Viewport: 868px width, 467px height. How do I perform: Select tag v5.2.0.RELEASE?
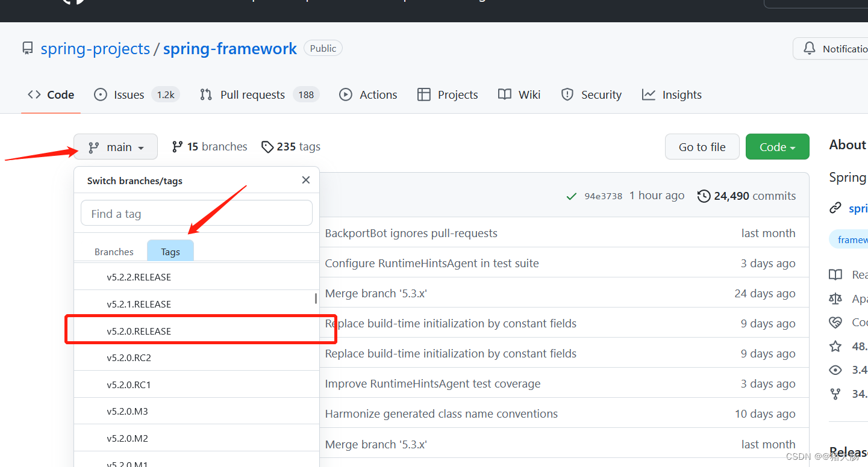click(x=139, y=331)
